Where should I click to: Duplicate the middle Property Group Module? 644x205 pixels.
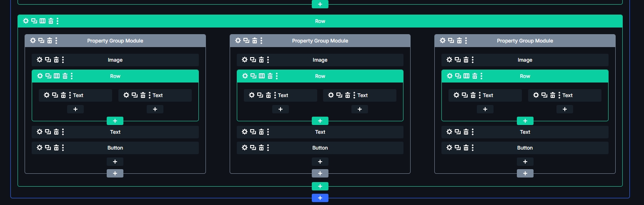[x=246, y=40]
